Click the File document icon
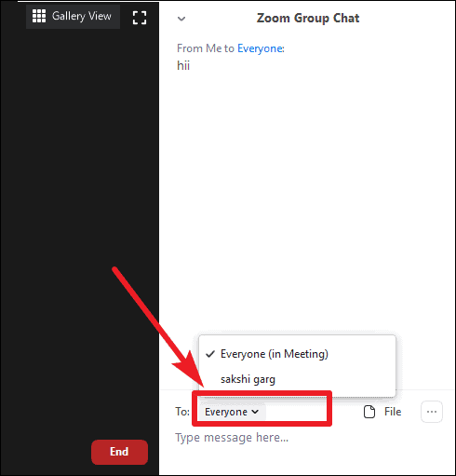Viewport: 456px width, 476px height. pyautogui.click(x=369, y=412)
